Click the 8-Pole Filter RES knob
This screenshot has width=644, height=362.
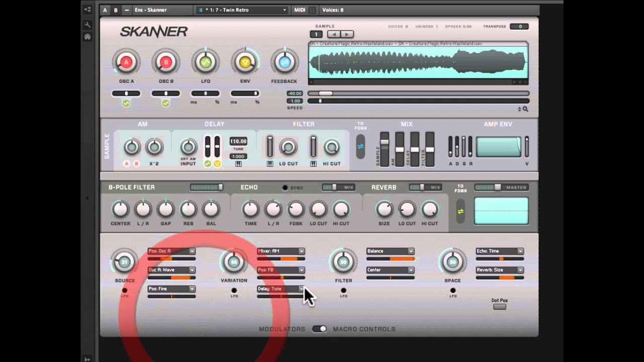coord(188,209)
